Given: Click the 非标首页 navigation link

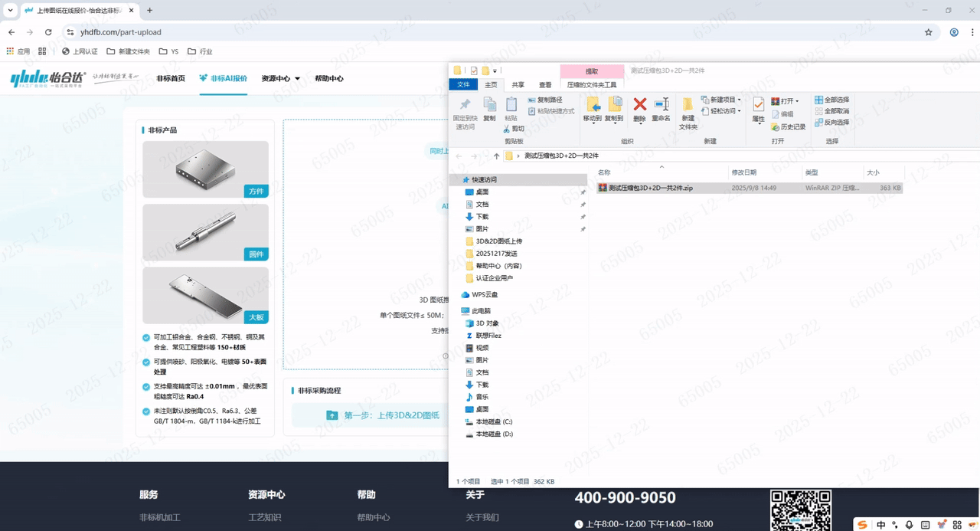Looking at the screenshot, I should tap(171, 78).
